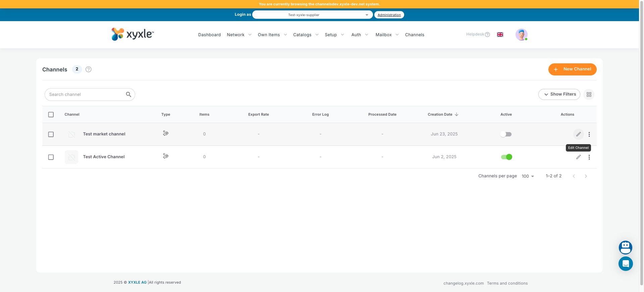
Task: Open the user profile avatar
Action: coord(521,35)
